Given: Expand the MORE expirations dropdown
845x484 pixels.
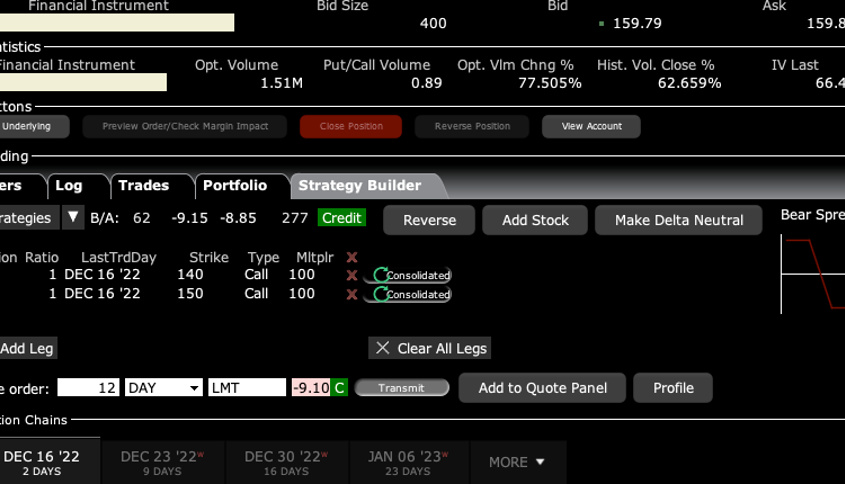Looking at the screenshot, I should point(516,462).
